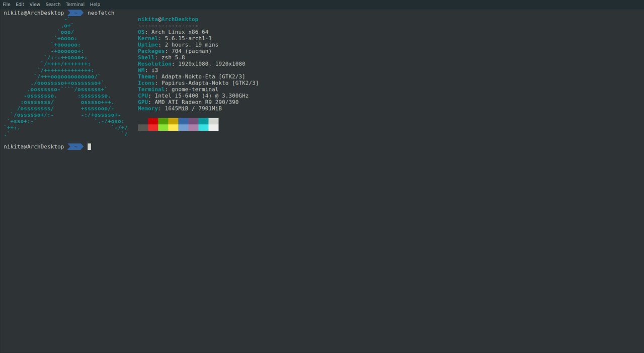
Task: Click the dark red color block
Action: pyautogui.click(x=153, y=121)
